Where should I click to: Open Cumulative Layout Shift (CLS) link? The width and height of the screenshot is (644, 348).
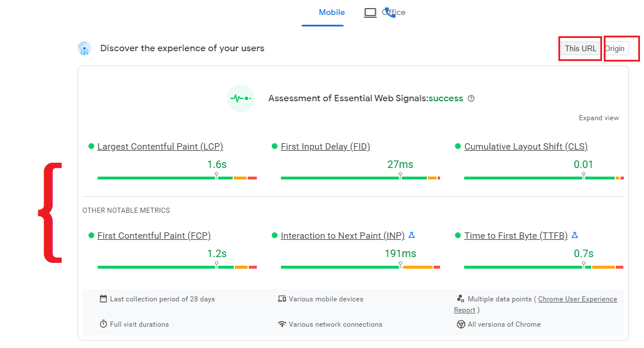tap(526, 147)
